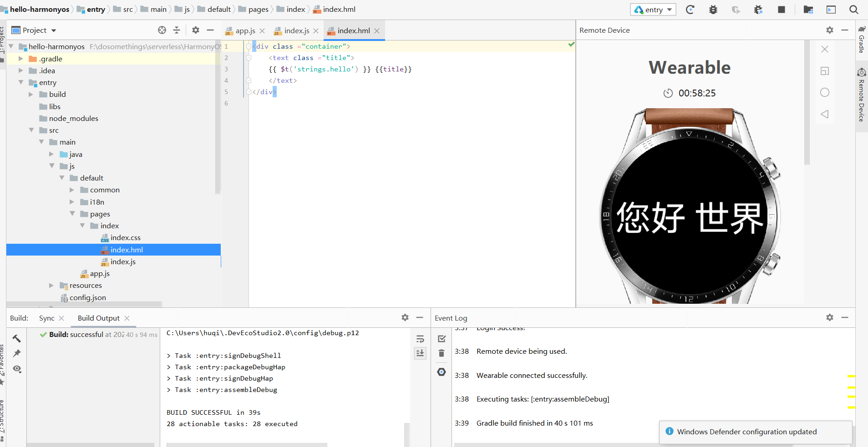Image resolution: width=868 pixels, height=447 pixels.
Task: Open index.css in the Project tree
Action: click(x=125, y=237)
